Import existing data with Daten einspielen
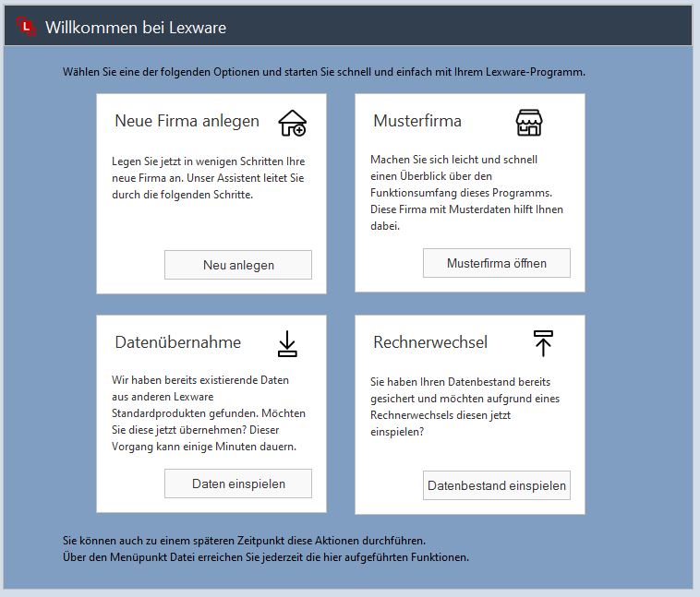Image resolution: width=700 pixels, height=597 pixels. point(238,484)
